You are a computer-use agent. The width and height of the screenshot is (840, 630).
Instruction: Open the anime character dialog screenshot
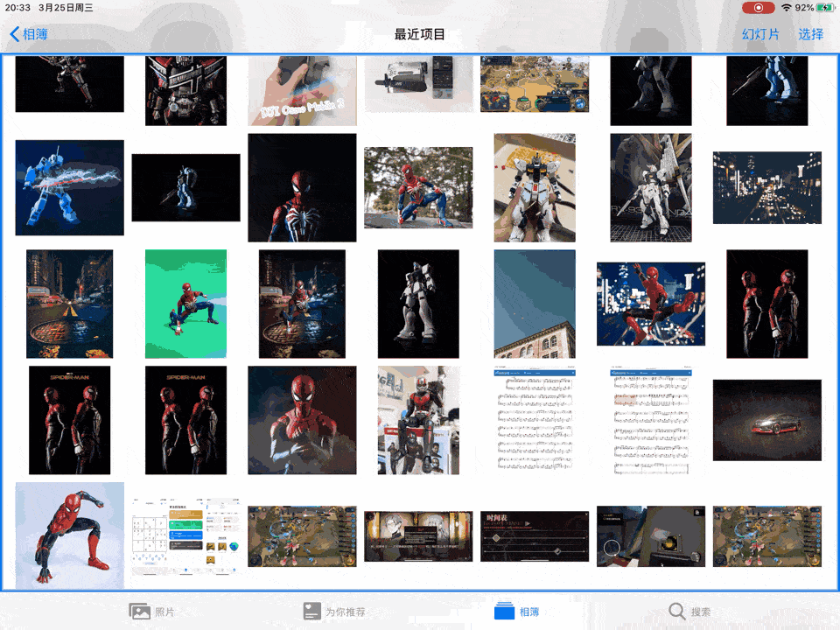[x=418, y=536]
